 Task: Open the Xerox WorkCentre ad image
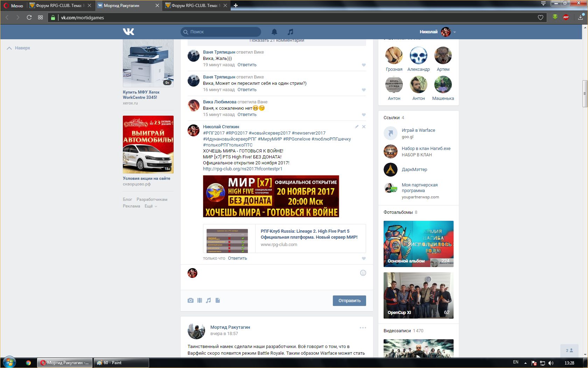tap(148, 63)
